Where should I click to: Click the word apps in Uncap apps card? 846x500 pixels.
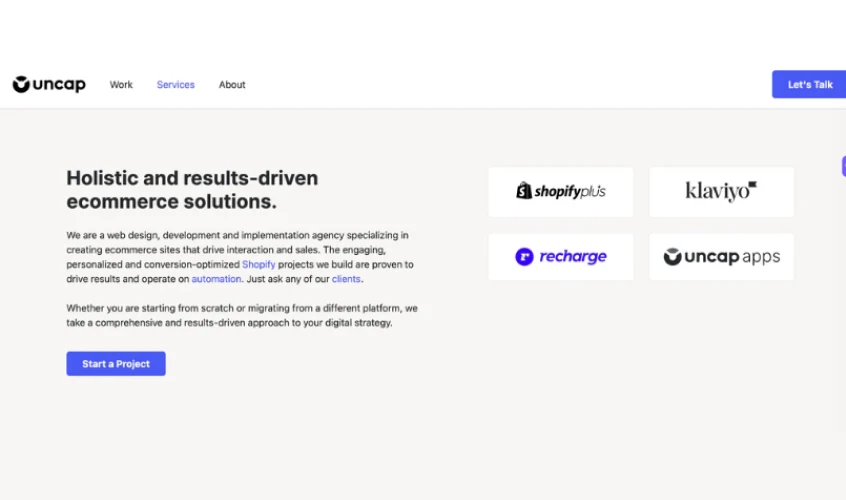(761, 258)
